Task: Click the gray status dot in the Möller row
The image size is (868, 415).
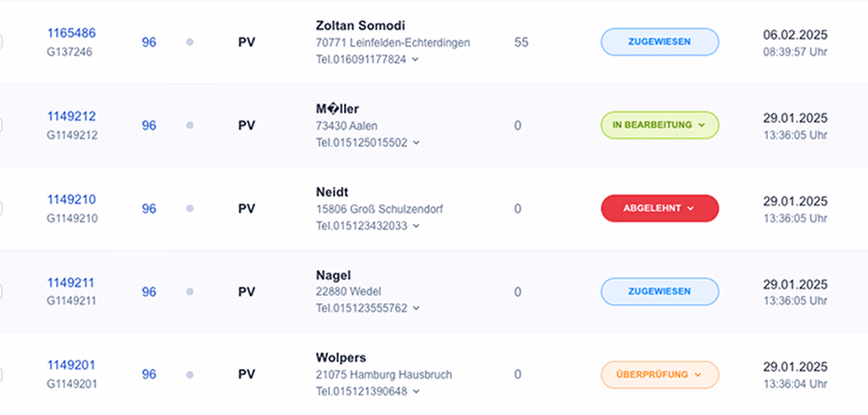Action: (190, 126)
